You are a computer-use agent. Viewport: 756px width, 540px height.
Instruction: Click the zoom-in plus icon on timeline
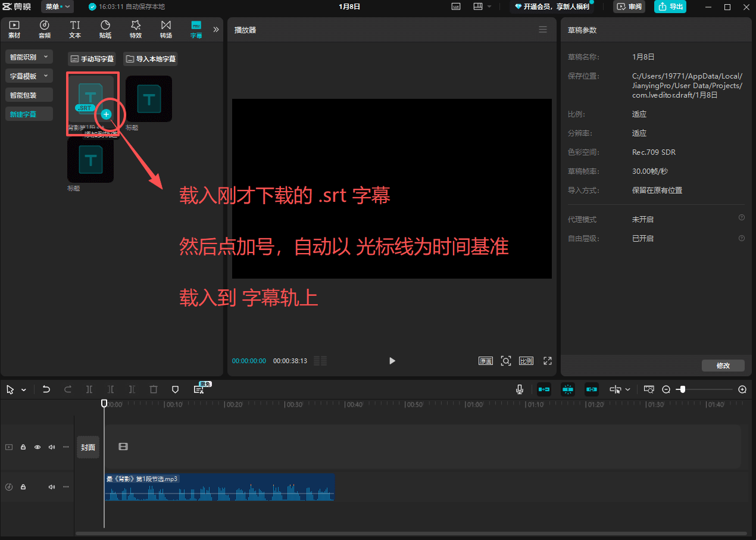pos(742,389)
